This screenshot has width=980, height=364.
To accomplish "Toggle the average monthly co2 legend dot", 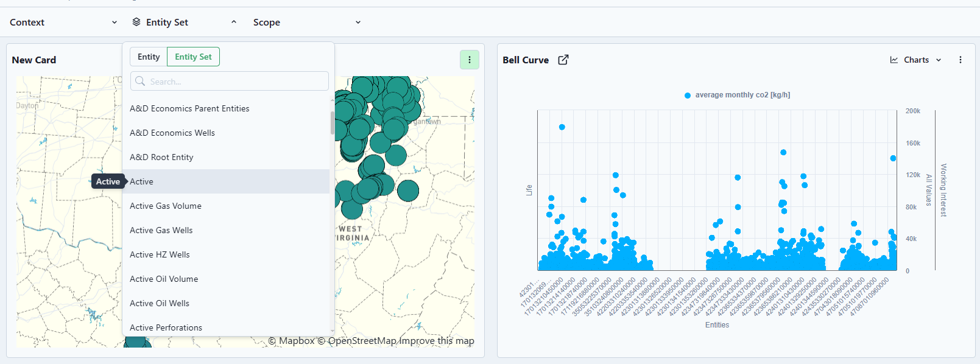I will [x=688, y=96].
